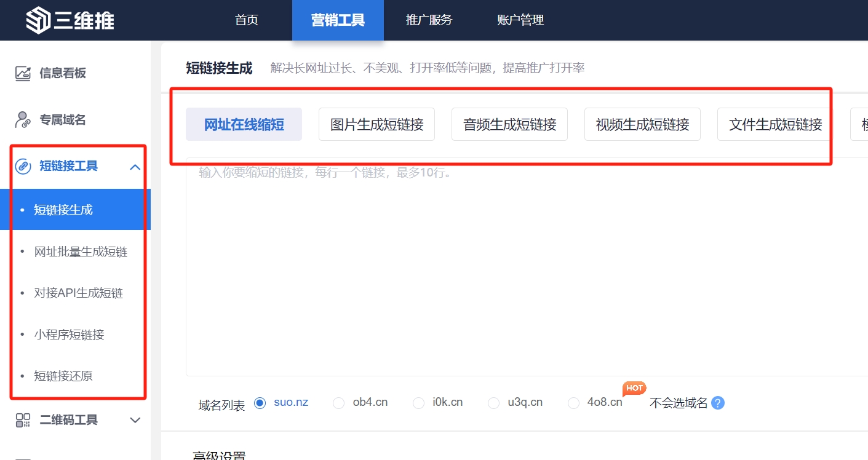Select the suo.nz domain radio button

click(x=260, y=403)
